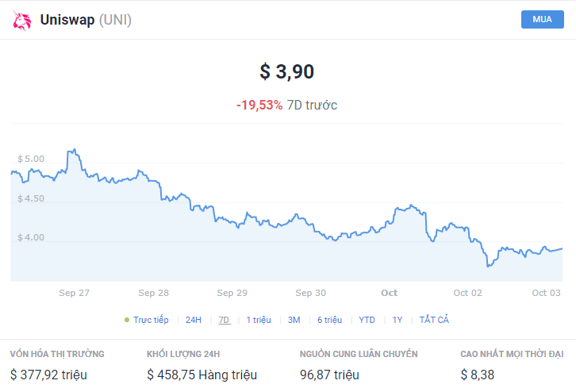The height and width of the screenshot is (392, 576).
Task: Click the Vốn hóa thị trường value
Action: pyautogui.click(x=48, y=375)
